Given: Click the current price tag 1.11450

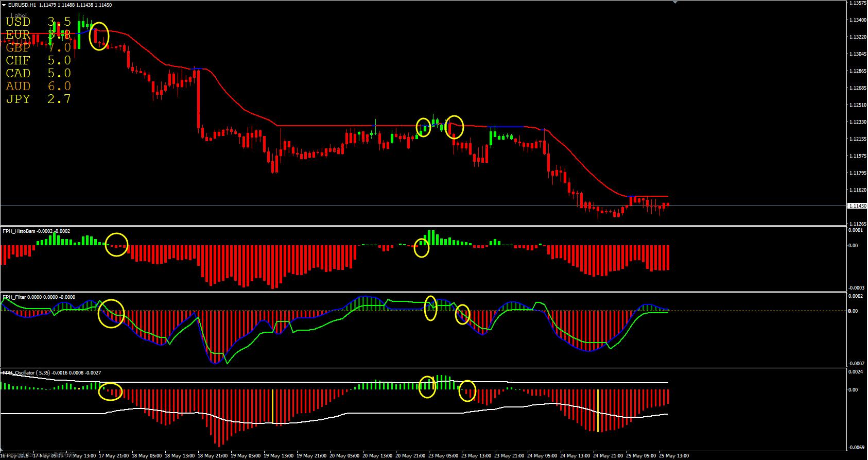Looking at the screenshot, I should tap(857, 206).
